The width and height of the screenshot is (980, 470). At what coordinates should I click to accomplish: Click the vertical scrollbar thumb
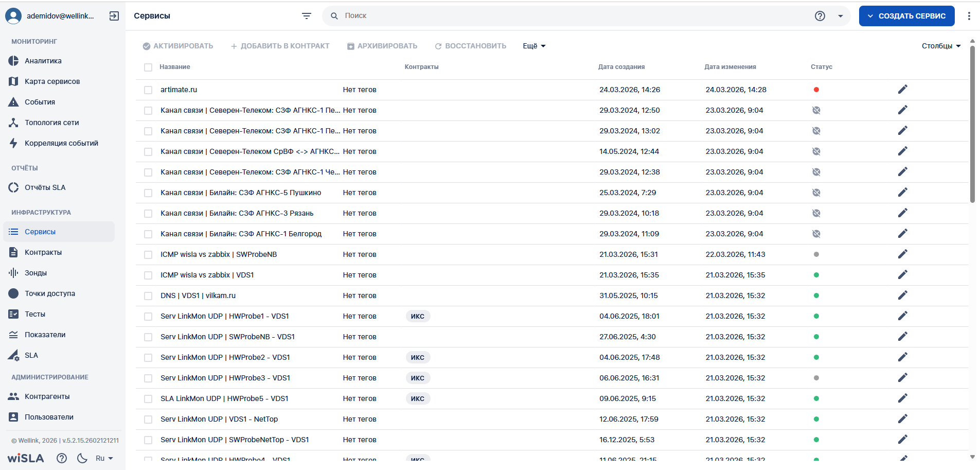[972, 125]
